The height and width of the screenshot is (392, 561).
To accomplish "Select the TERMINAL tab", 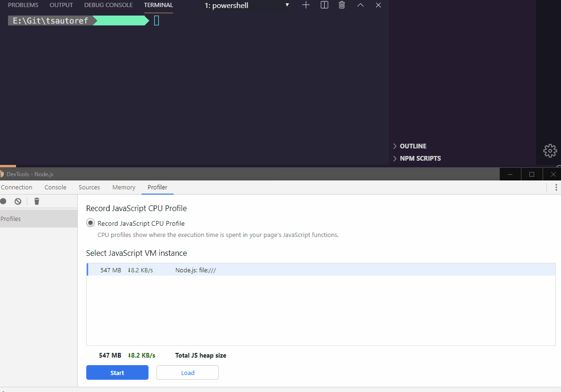I will point(158,5).
